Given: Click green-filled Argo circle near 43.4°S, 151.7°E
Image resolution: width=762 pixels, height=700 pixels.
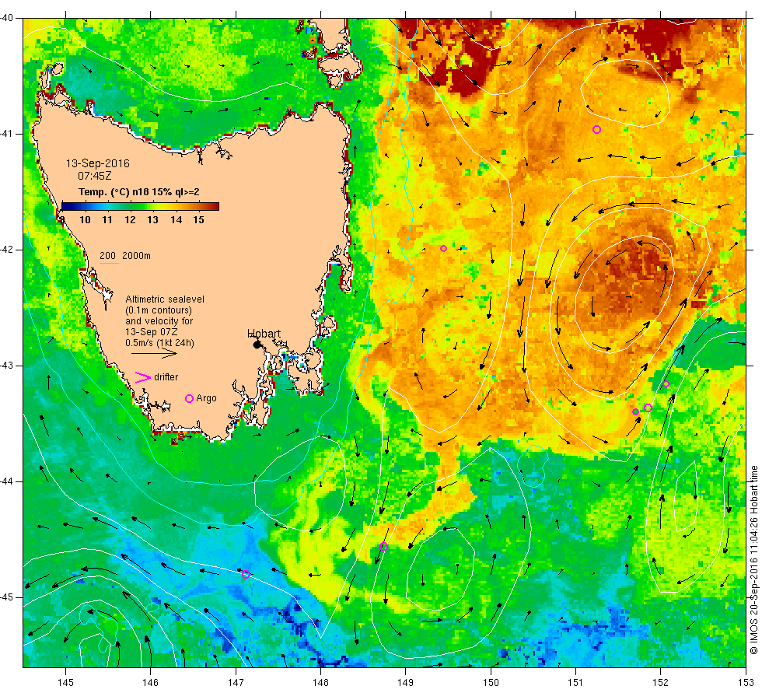Looking at the screenshot, I should coord(636,411).
